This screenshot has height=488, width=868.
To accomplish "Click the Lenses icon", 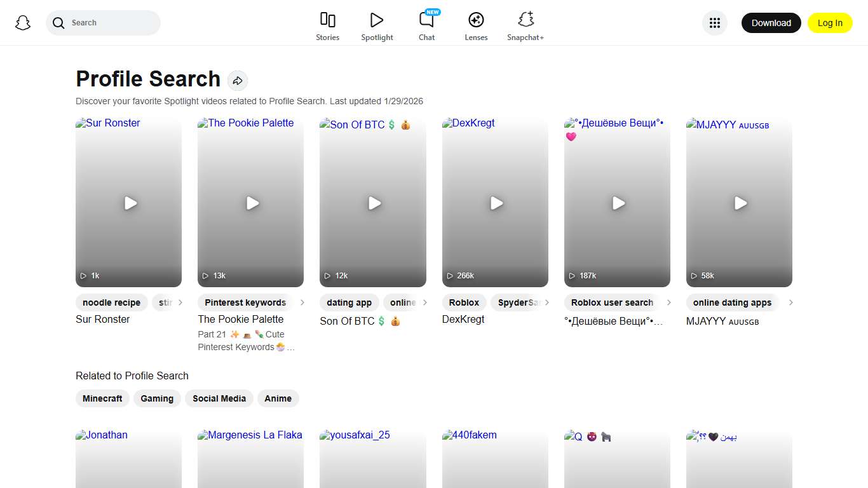I will [476, 20].
